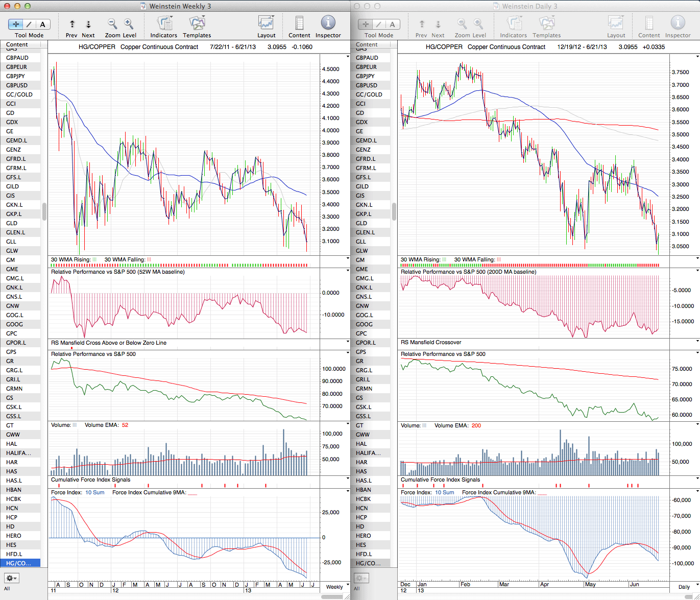Select GC/GOLD in the Weekly window symbol list
Screen dimensions: 700x600
click(x=19, y=94)
